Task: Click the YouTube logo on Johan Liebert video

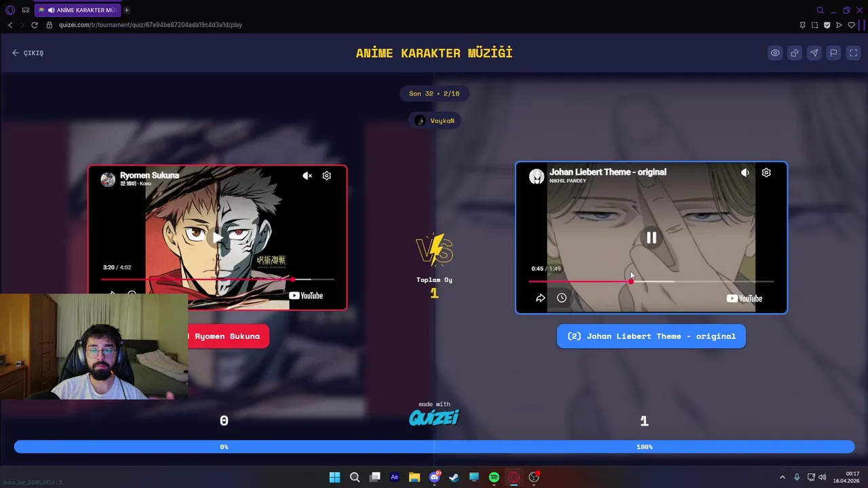Action: pos(745,298)
